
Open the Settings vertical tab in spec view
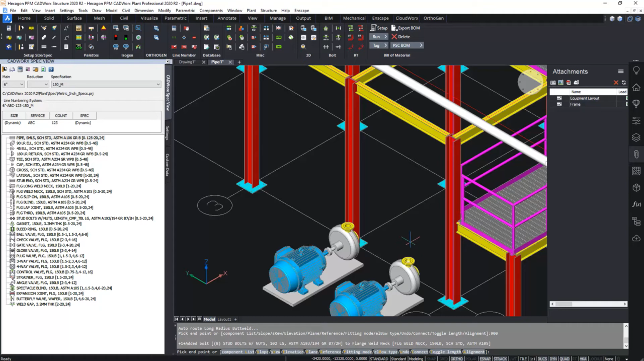click(x=168, y=133)
